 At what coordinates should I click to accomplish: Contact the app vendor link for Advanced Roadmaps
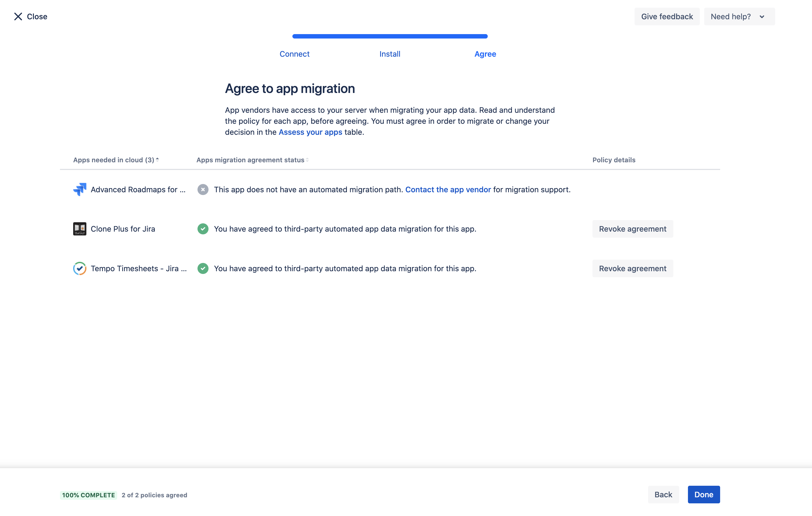click(448, 189)
